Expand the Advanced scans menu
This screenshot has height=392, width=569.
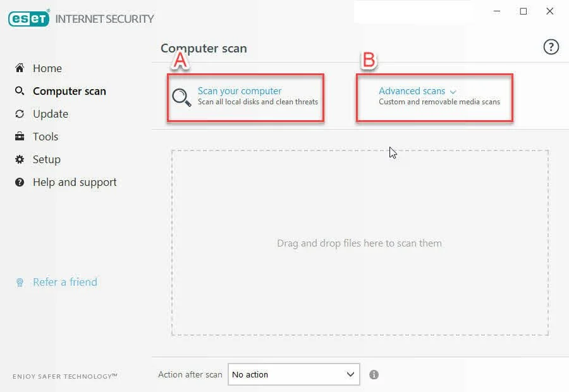click(412, 91)
